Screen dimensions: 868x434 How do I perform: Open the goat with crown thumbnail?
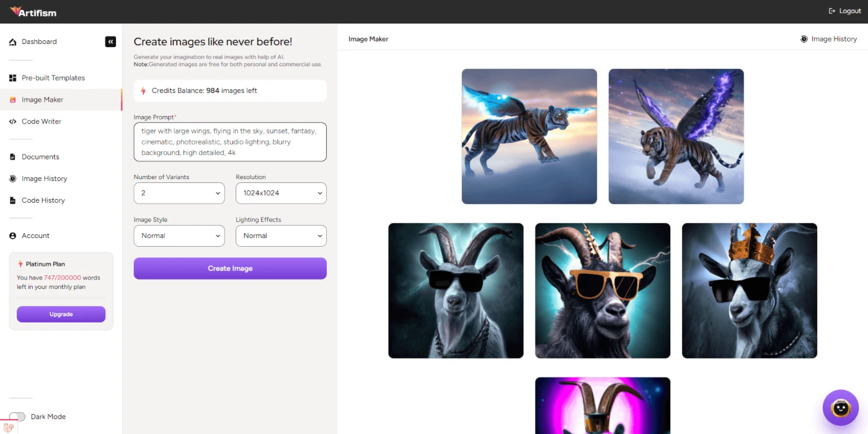[750, 291]
